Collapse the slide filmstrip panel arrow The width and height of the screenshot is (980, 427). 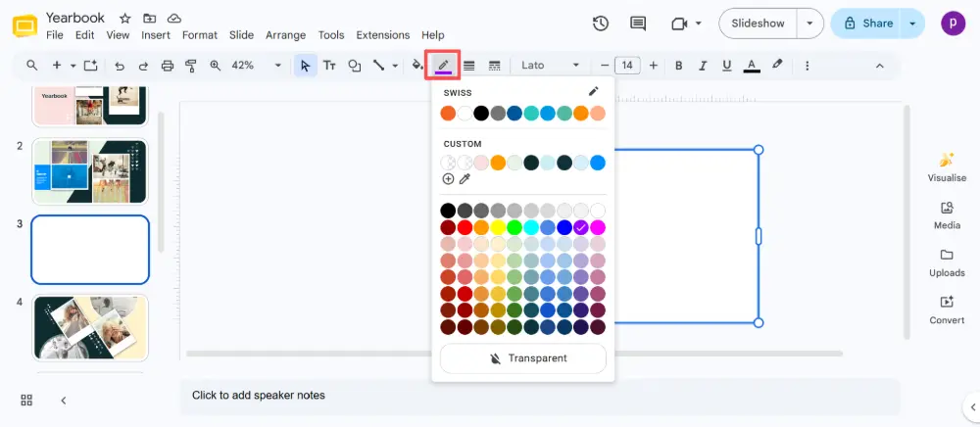[x=63, y=401]
